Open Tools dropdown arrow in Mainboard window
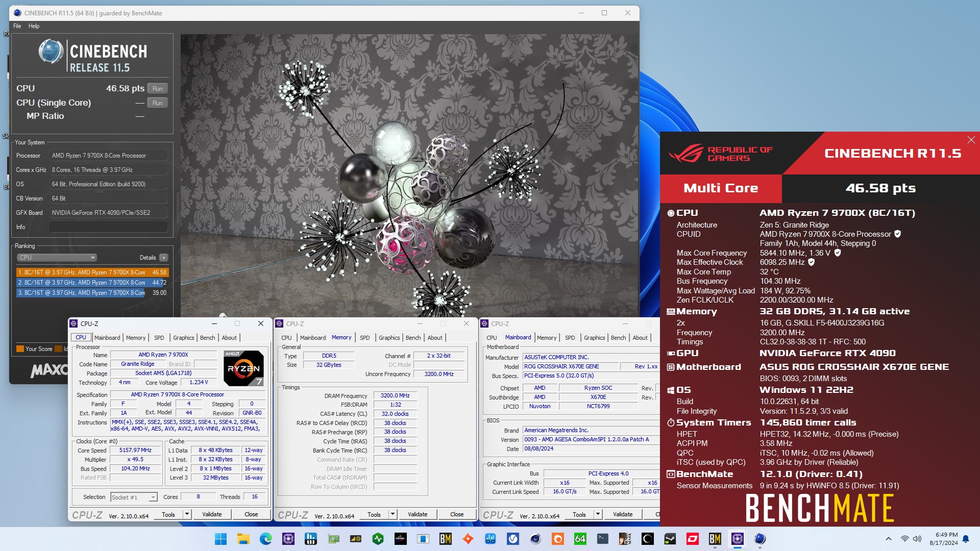This screenshot has height=551, width=980. click(x=598, y=514)
